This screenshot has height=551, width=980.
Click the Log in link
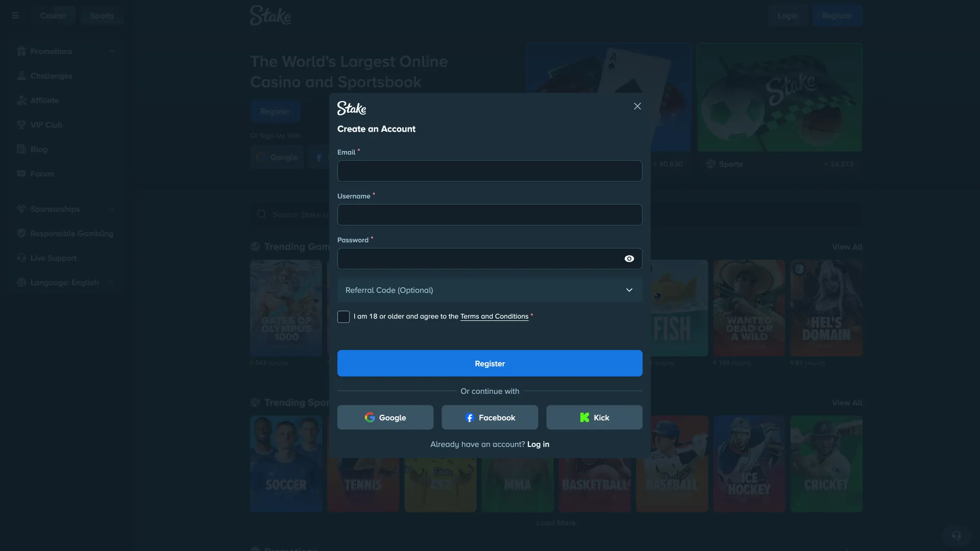point(538,444)
